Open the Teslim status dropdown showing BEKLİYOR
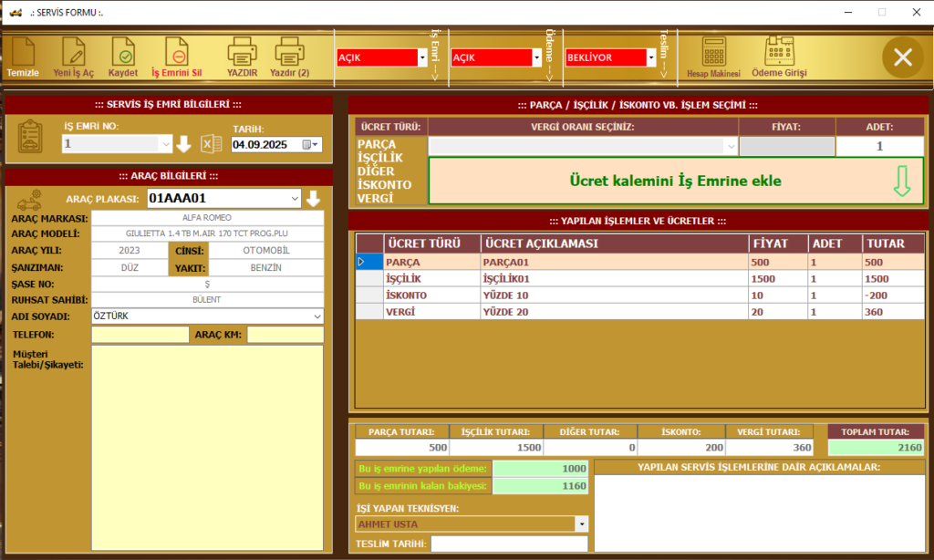This screenshot has width=934, height=560. [x=650, y=57]
